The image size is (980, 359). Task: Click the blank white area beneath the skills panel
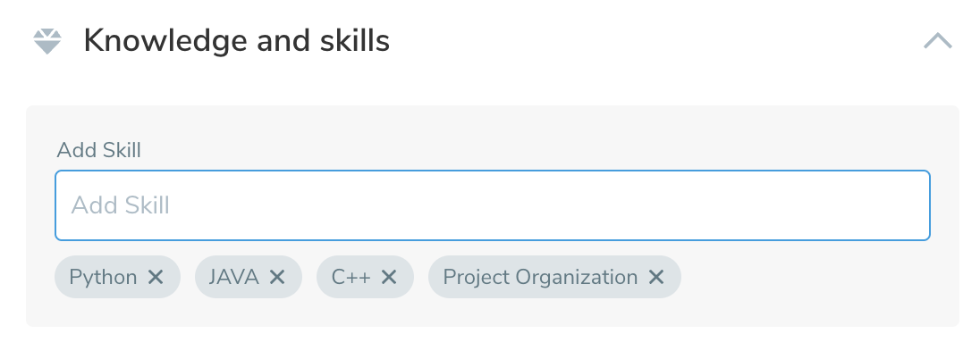(x=492, y=344)
